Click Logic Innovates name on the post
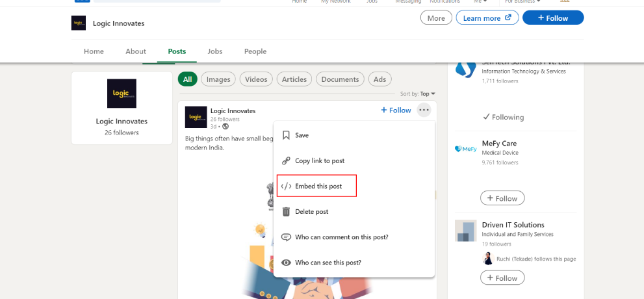 click(x=233, y=111)
